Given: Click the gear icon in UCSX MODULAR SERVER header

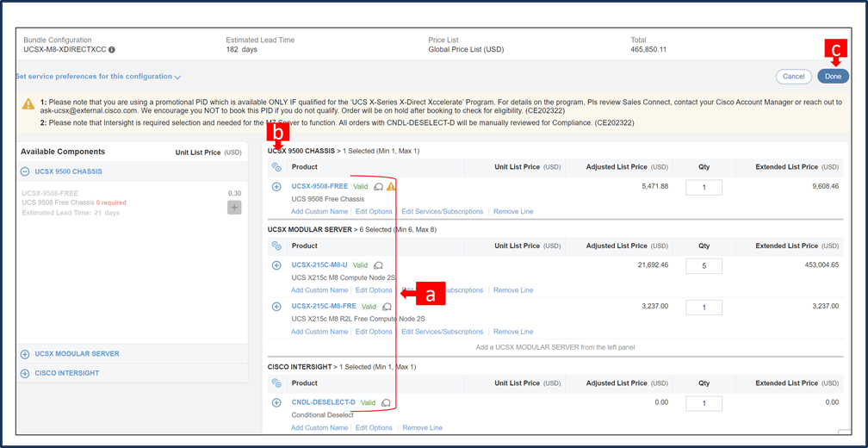Looking at the screenshot, I should (276, 246).
